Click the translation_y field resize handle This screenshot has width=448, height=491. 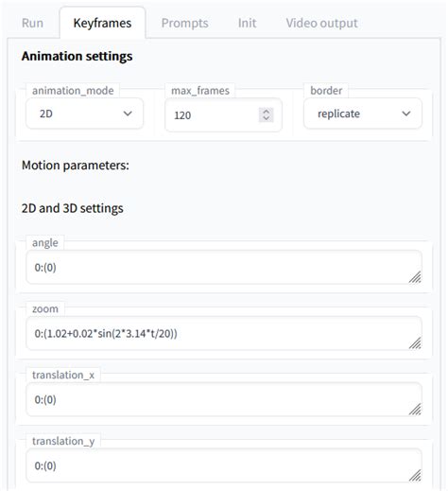[x=415, y=475]
